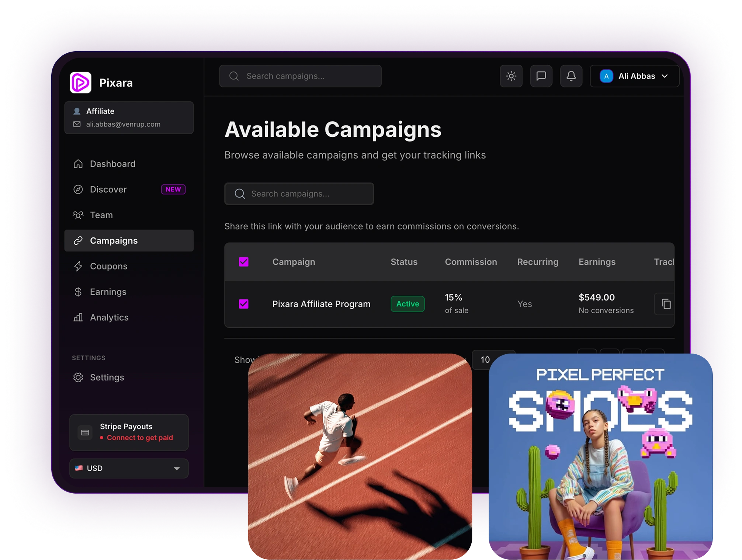Focus the top Search campaigns field
The width and height of the screenshot is (742, 560).
(300, 76)
